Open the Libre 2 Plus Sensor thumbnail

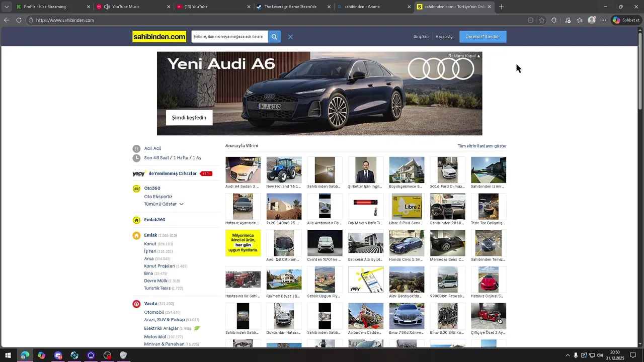pos(407,207)
